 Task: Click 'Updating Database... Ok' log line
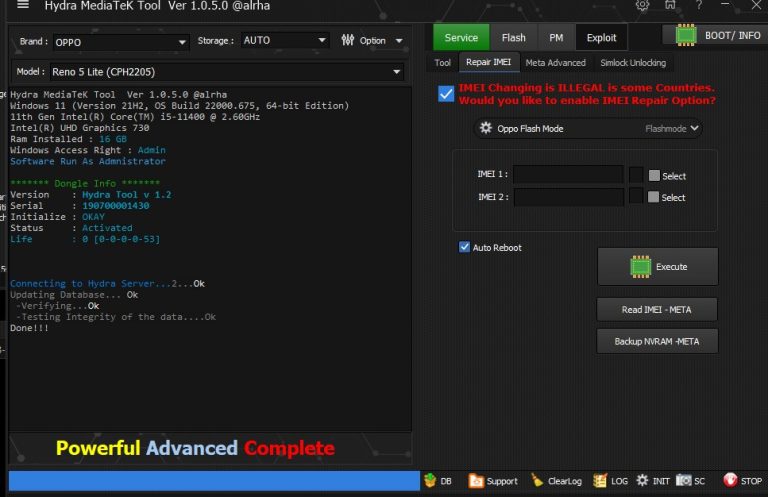coord(74,295)
